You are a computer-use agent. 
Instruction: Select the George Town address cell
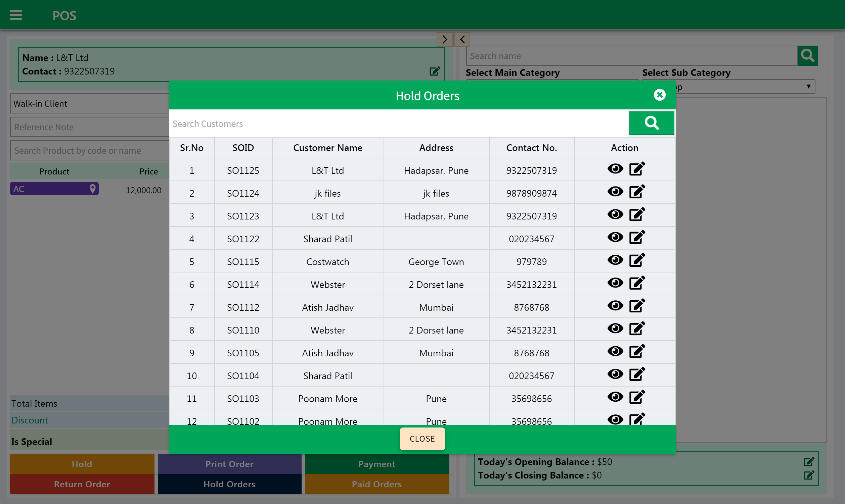pyautogui.click(x=436, y=261)
